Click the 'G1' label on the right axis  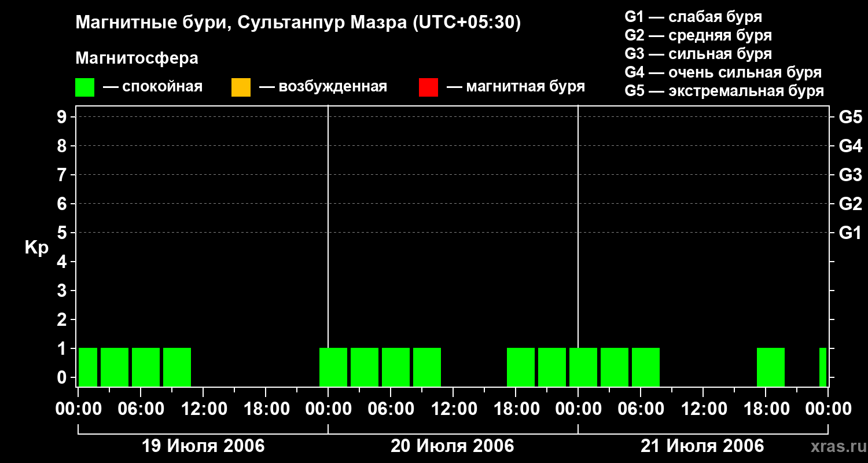pyautogui.click(x=850, y=233)
